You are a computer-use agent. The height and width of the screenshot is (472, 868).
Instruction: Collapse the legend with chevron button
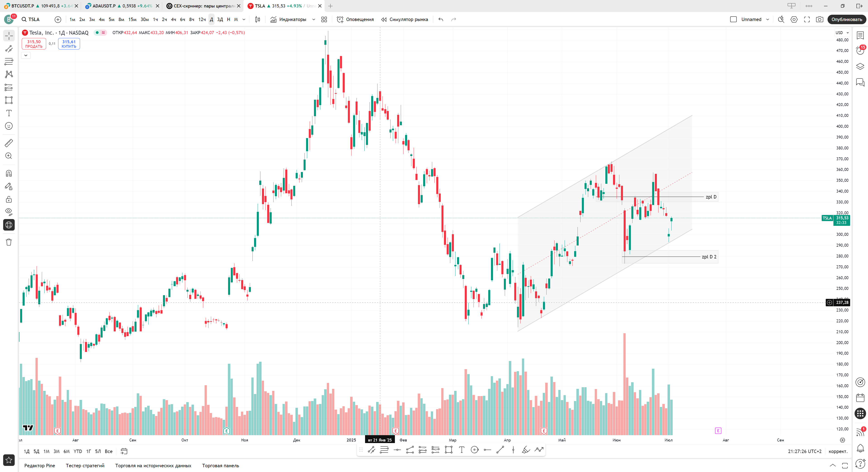pos(26,55)
